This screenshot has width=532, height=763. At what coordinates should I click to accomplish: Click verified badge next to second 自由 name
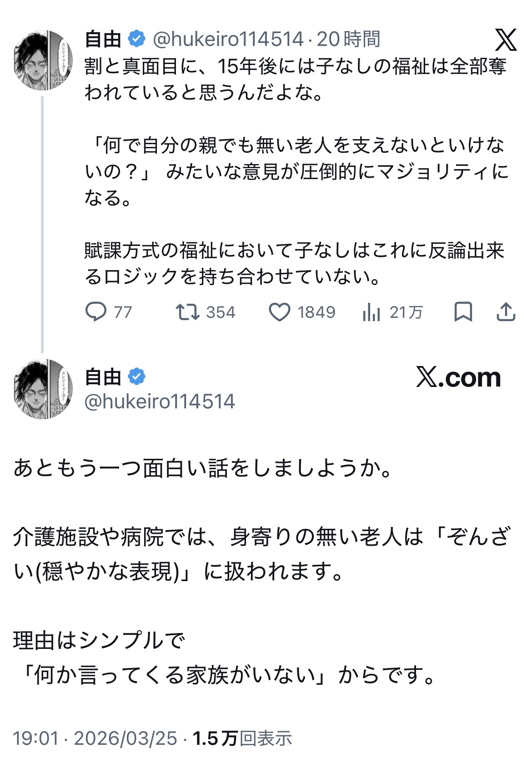(137, 377)
